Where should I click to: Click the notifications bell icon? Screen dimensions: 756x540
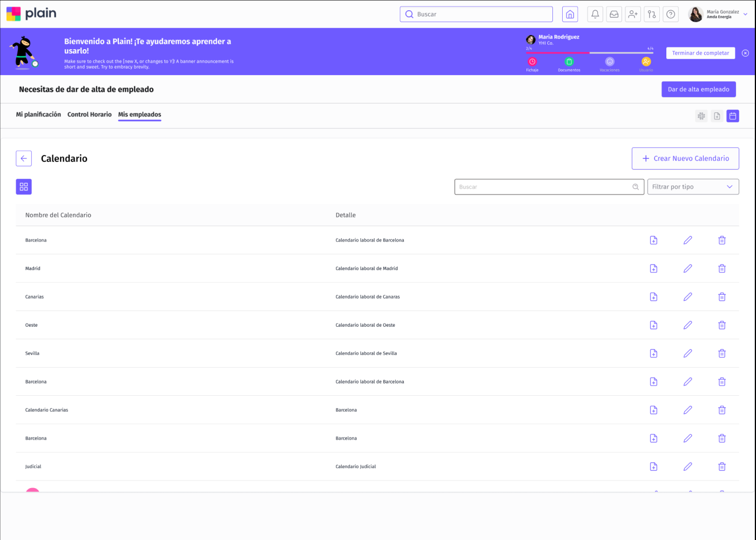click(x=595, y=15)
